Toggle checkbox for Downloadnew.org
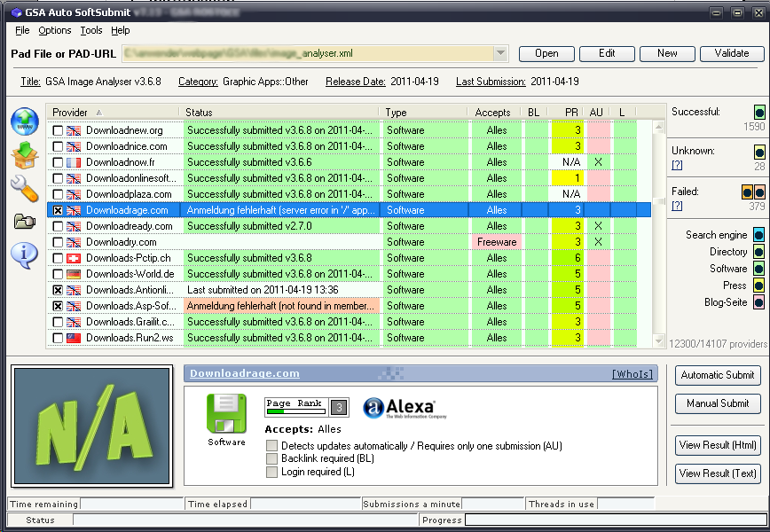This screenshot has width=770, height=532. coord(58,130)
